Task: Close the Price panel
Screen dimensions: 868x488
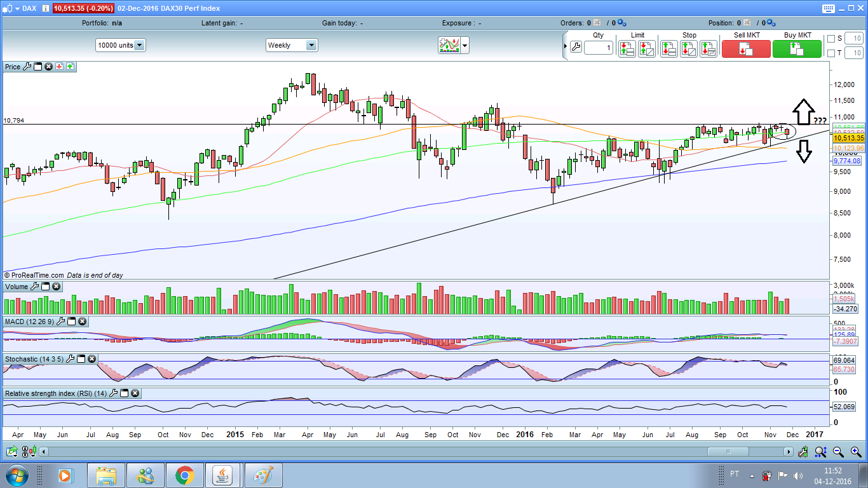Action: pos(48,66)
